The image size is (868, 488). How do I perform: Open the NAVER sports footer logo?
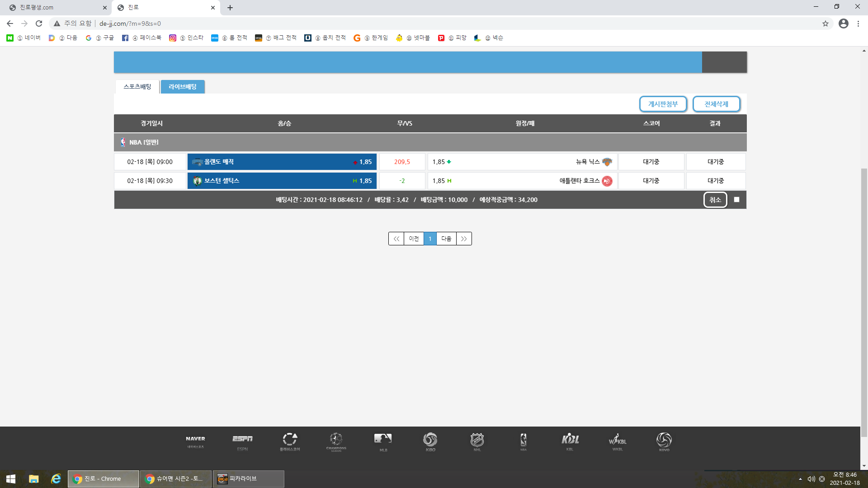point(195,441)
